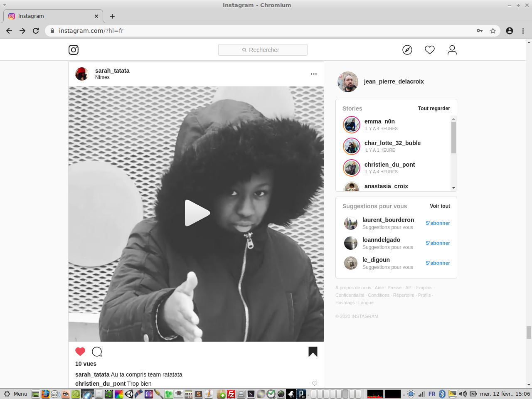532x399 pixels.
Task: Open the FileZilla icon in the taskbar
Action: [231, 394]
